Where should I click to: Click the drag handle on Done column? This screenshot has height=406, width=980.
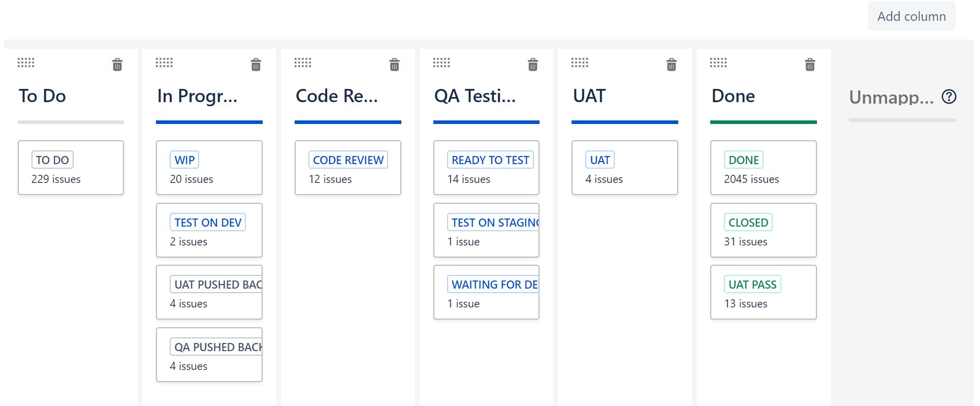tap(718, 63)
